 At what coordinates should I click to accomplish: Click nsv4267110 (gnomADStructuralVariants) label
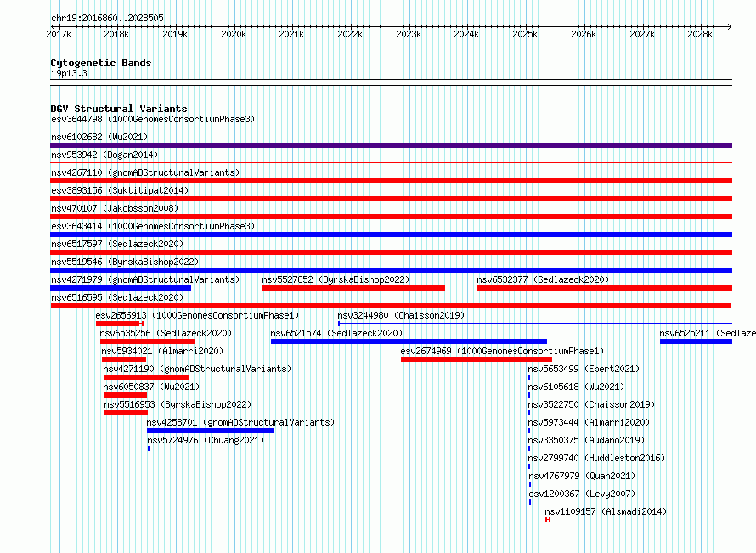[145, 172]
